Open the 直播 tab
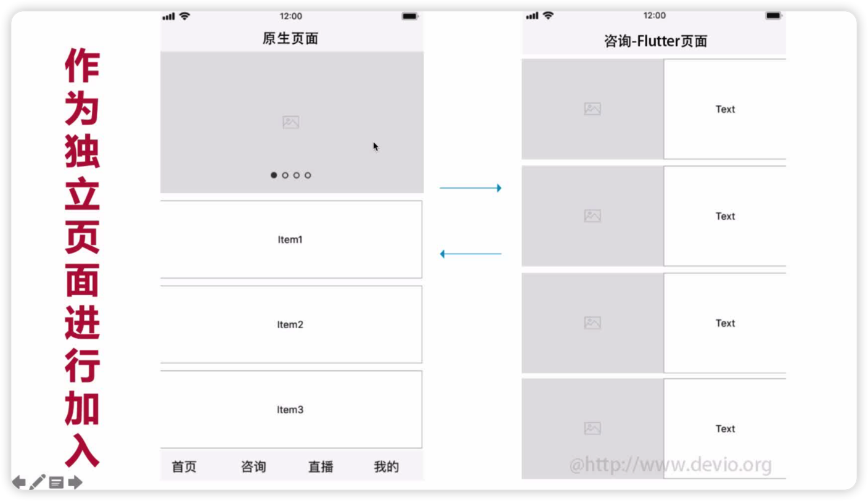This screenshot has width=868, height=501. click(320, 467)
